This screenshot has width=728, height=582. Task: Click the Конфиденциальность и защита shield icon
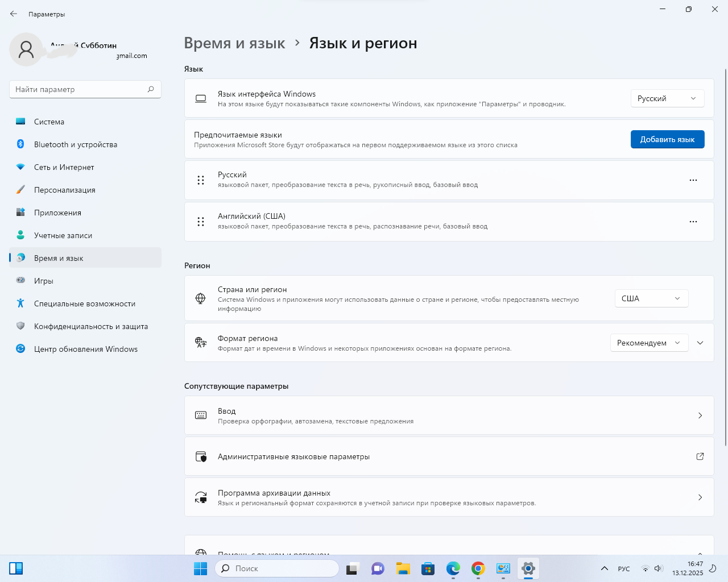[20, 326]
